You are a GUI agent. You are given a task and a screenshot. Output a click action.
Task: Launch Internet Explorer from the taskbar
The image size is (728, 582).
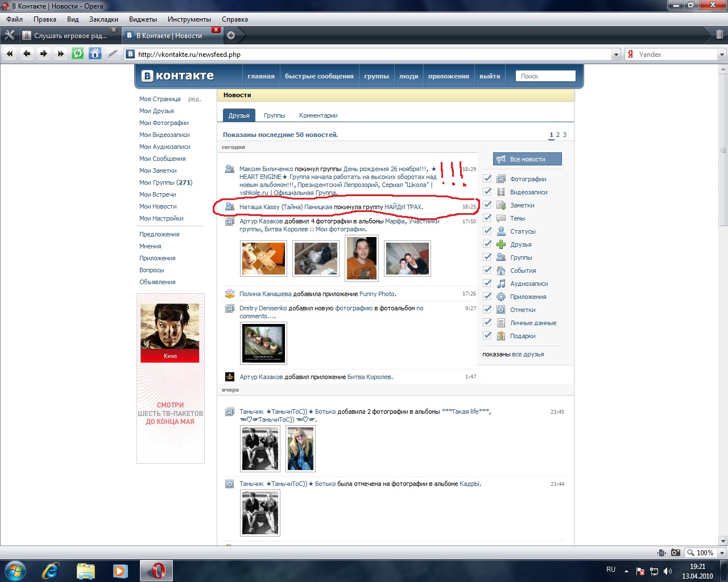[51, 570]
